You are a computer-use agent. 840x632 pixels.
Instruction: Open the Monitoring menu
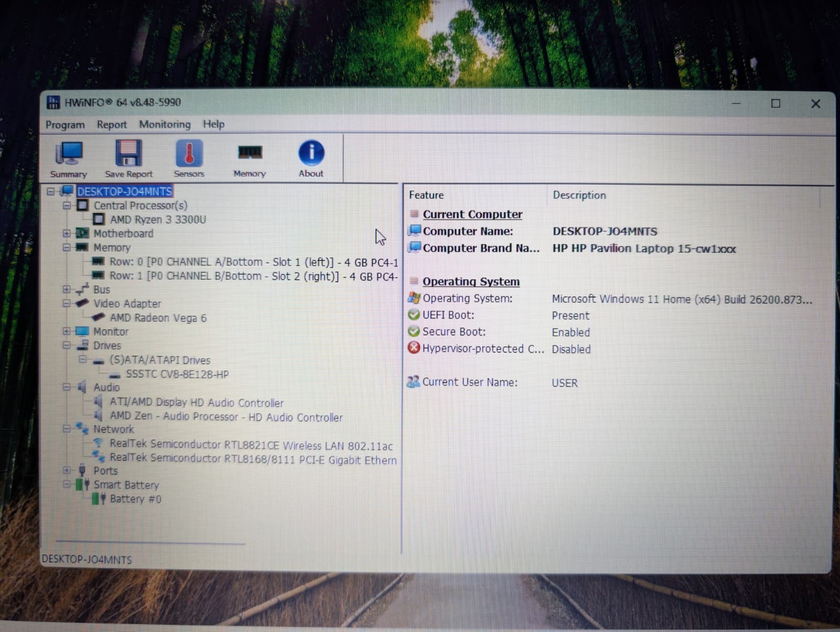tap(165, 124)
